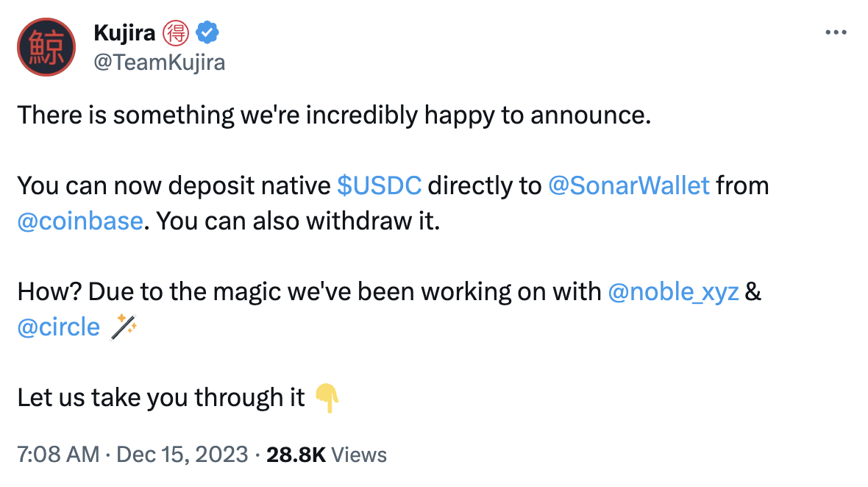The image size is (868, 487).
Task: Click the red 得 badge beside Kujira
Action: (177, 32)
